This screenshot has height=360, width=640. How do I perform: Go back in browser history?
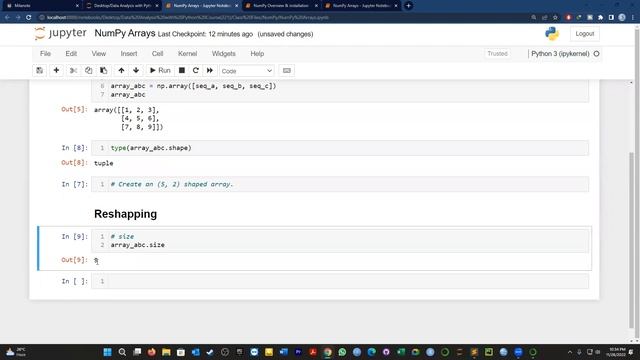click(7, 18)
